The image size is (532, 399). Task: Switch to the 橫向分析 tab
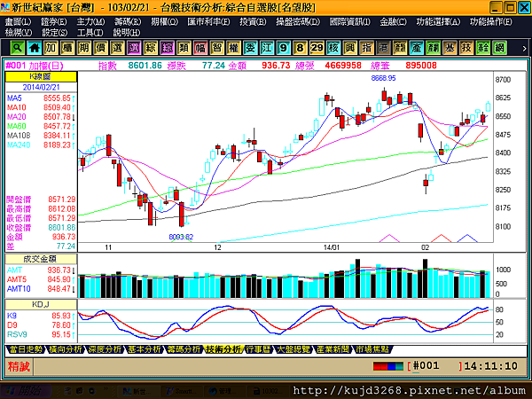click(x=66, y=349)
